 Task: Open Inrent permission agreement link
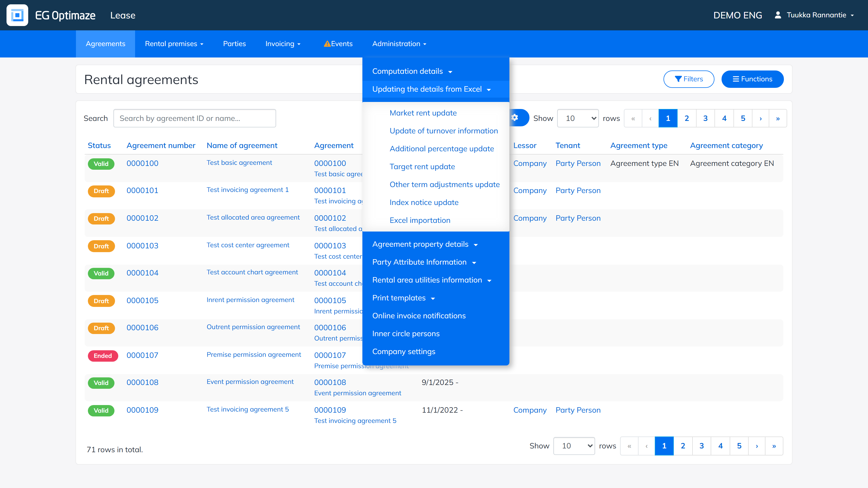[x=250, y=300]
